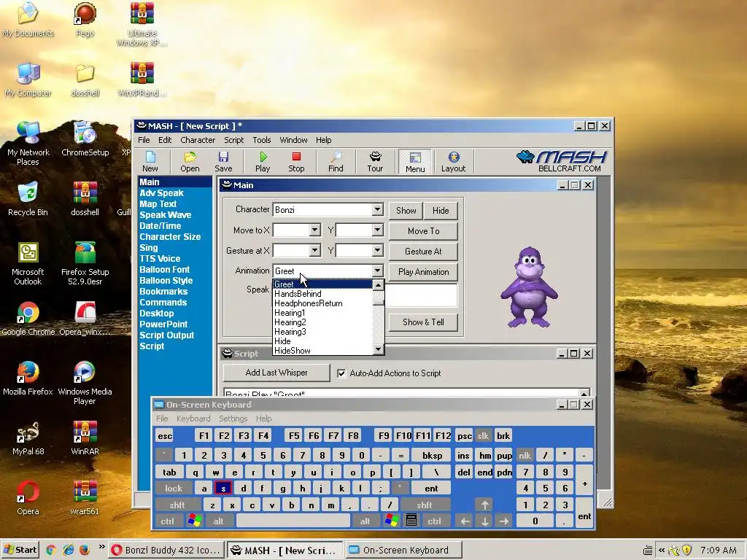Select Balloon Style in the sidebar
747x560 pixels.
tap(166, 281)
